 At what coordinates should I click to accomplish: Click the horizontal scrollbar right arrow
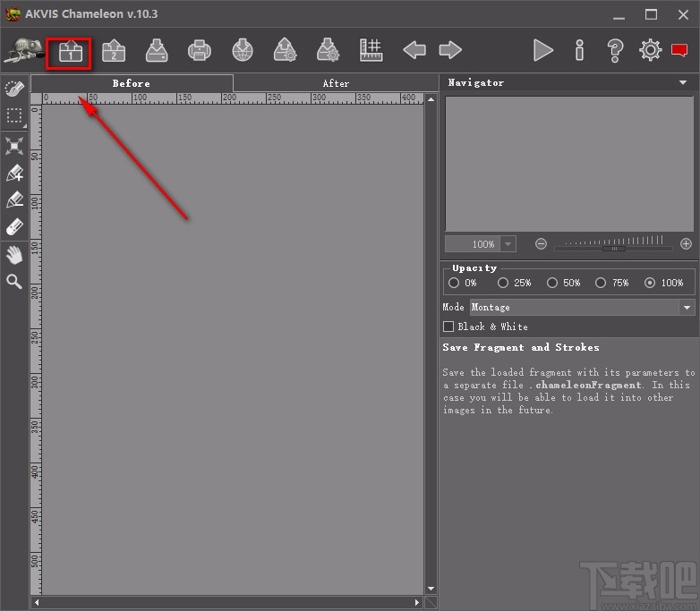(x=417, y=603)
